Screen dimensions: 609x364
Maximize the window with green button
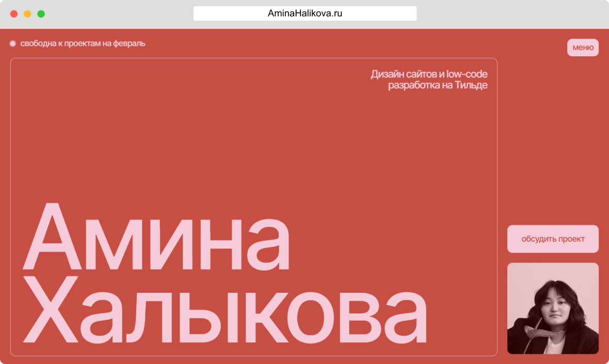[x=41, y=14]
